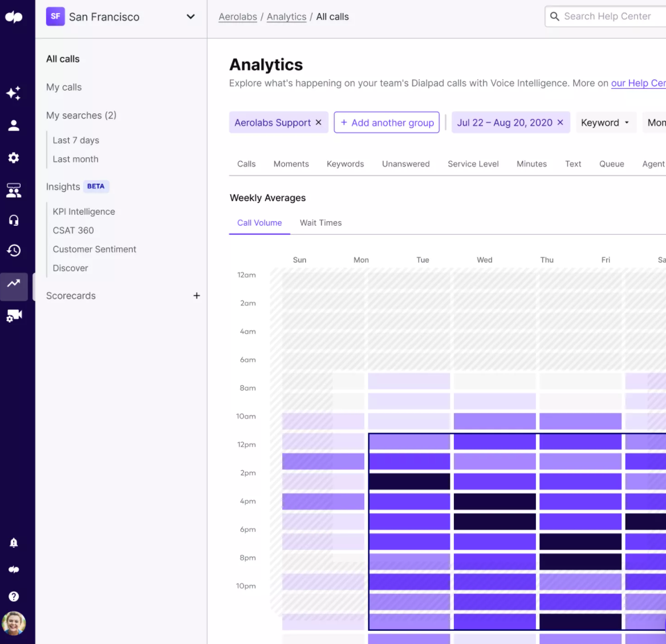The height and width of the screenshot is (644, 666).
Task: Open Customer Sentiment insights
Action: tap(94, 249)
